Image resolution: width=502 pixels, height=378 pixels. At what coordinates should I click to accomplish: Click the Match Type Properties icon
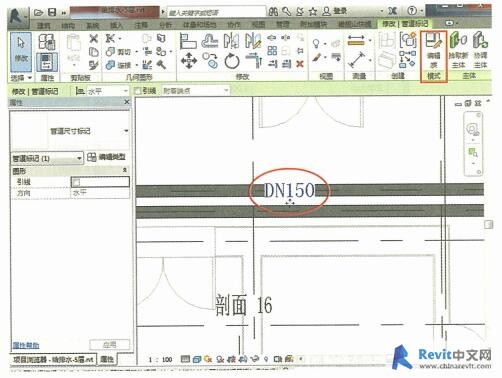pyautogui.click(x=94, y=65)
